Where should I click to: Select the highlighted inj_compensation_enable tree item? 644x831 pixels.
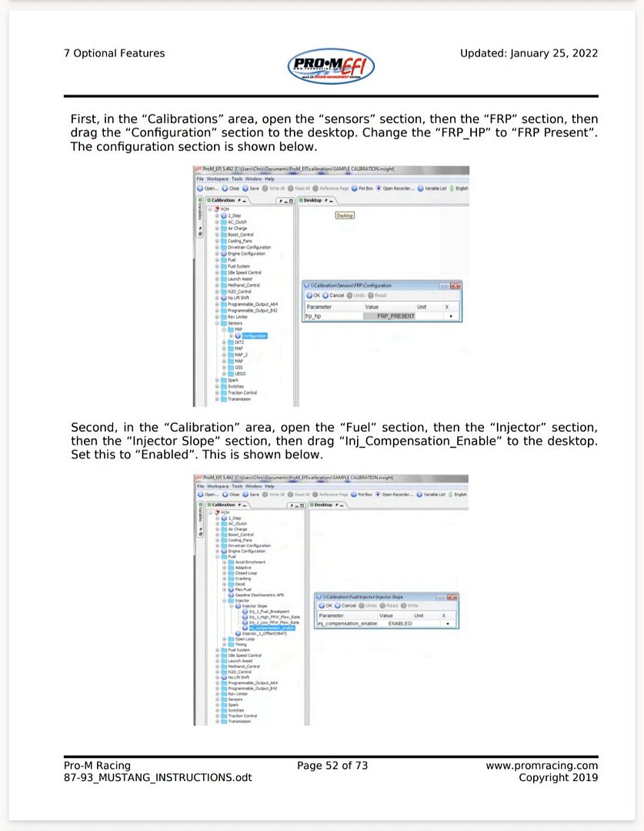(272, 628)
